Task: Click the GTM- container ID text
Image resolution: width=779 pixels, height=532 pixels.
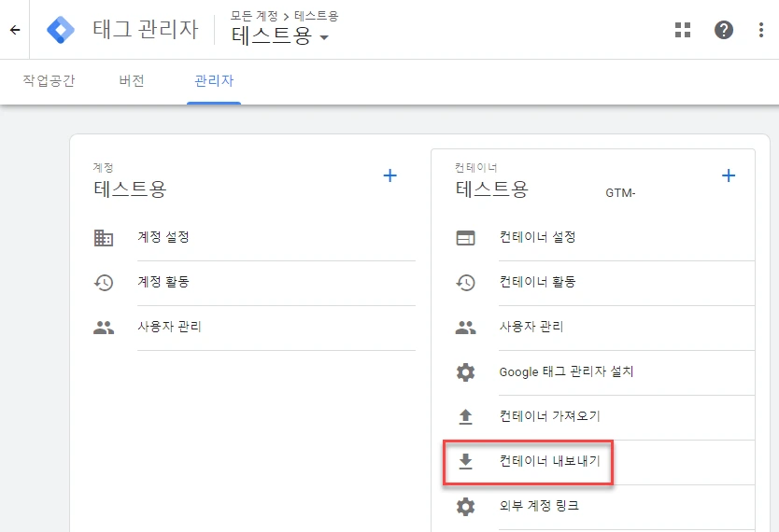Action: [x=620, y=193]
